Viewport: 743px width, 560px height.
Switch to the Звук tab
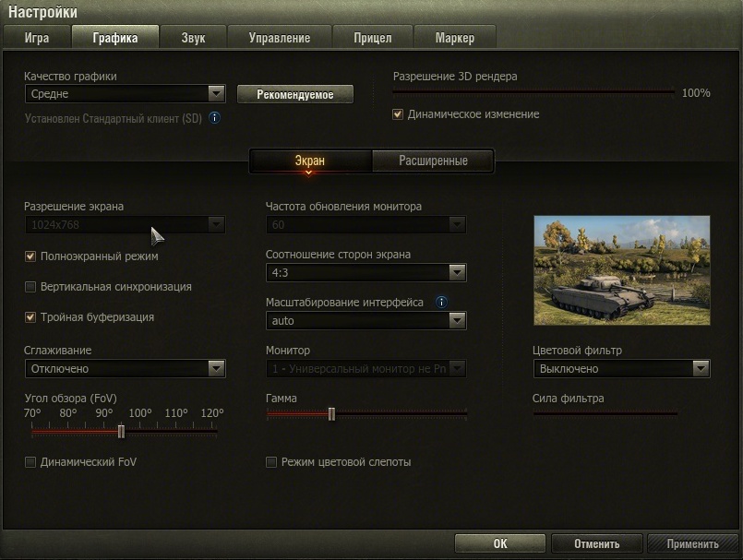[193, 38]
